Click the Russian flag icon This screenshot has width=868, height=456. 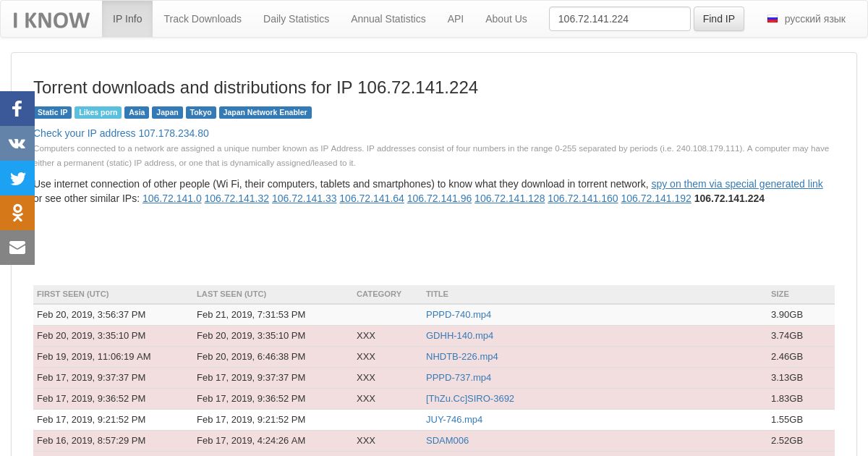tap(773, 19)
